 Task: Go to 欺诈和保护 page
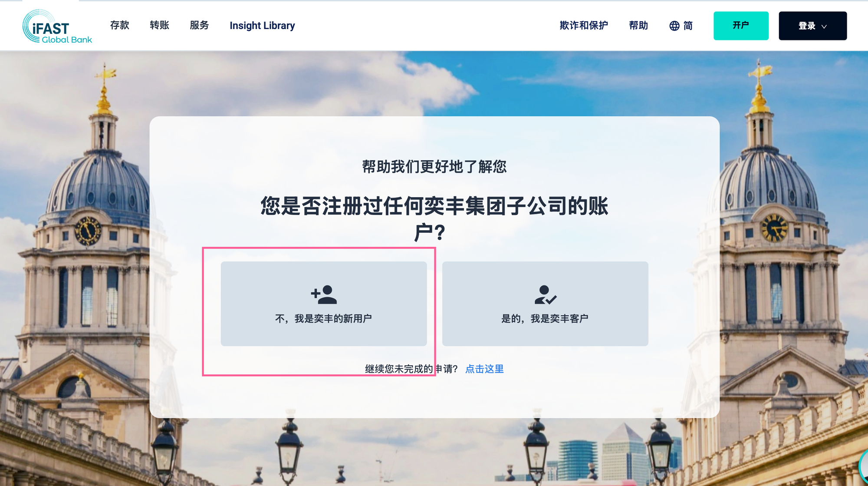click(584, 26)
